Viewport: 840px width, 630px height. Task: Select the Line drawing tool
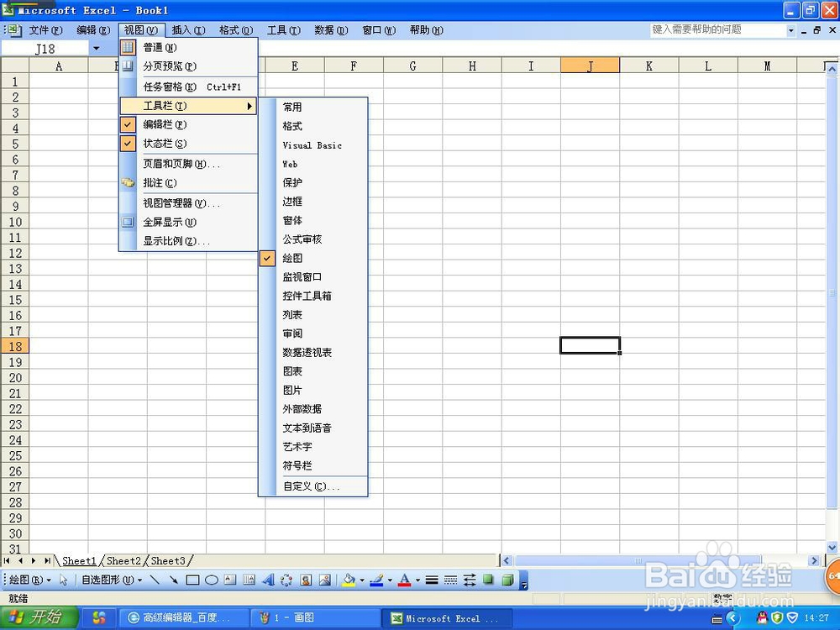[x=155, y=580]
